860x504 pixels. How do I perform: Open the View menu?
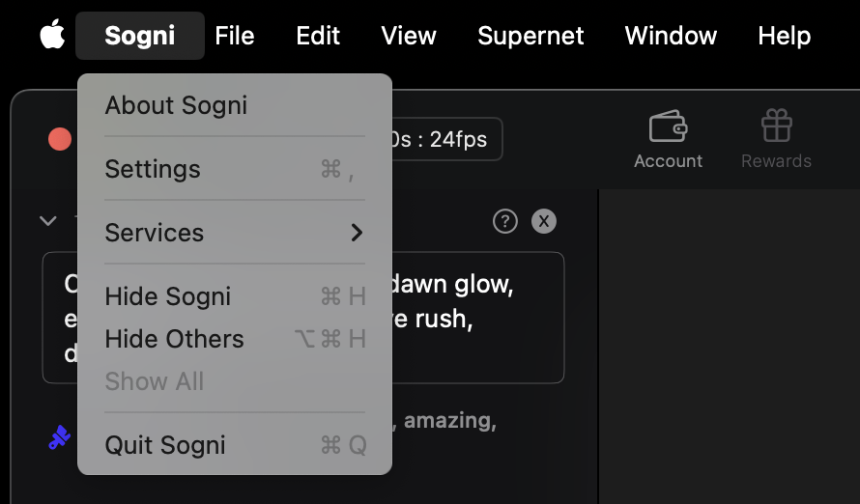(409, 37)
